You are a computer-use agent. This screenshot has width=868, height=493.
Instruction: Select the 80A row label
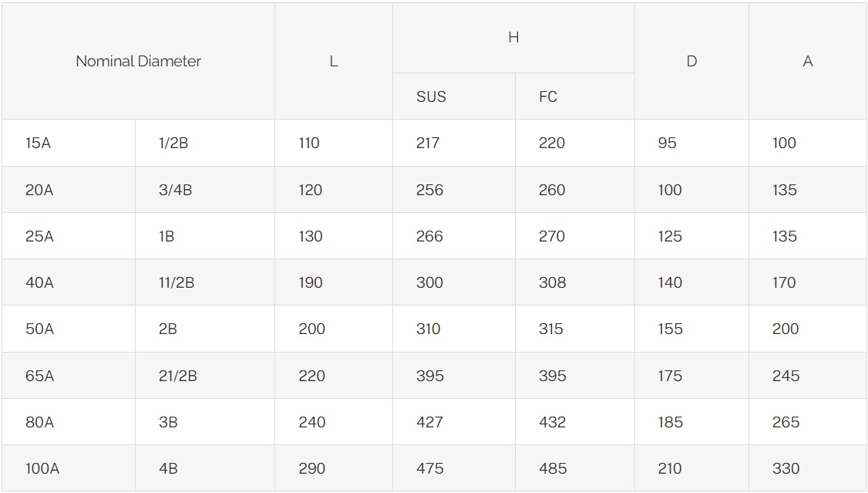click(39, 422)
